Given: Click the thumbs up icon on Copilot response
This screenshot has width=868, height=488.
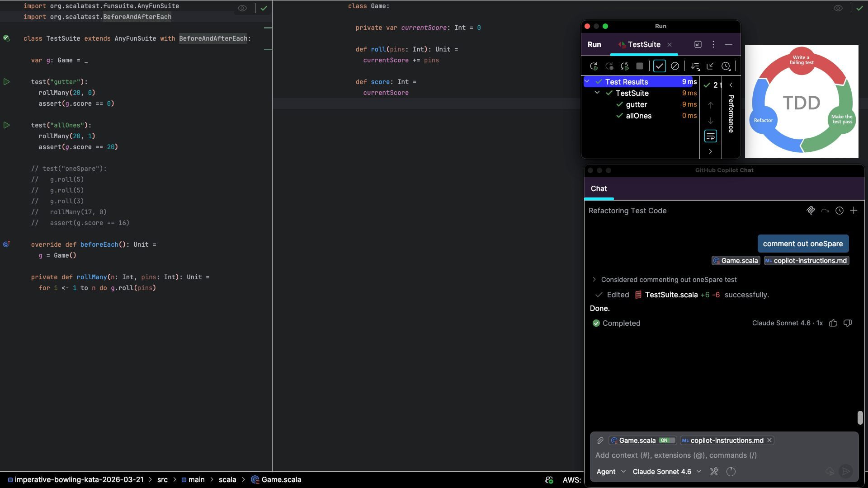Looking at the screenshot, I should (x=833, y=323).
